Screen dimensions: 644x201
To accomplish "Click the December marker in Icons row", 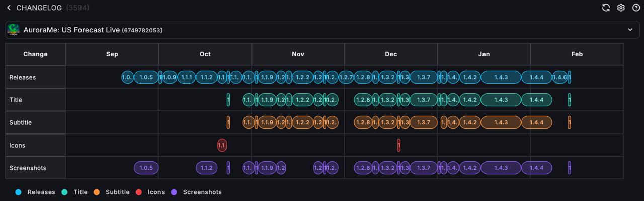I will tap(399, 145).
